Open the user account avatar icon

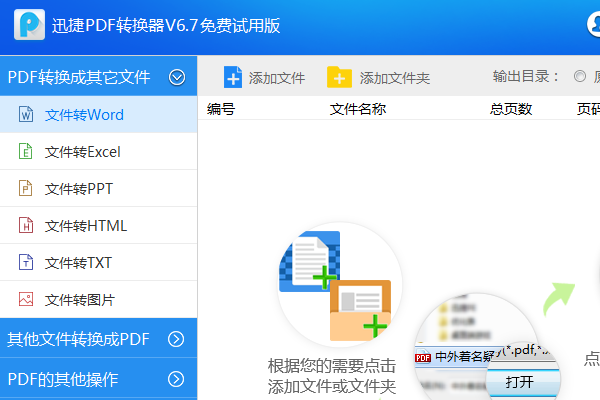(x=594, y=24)
